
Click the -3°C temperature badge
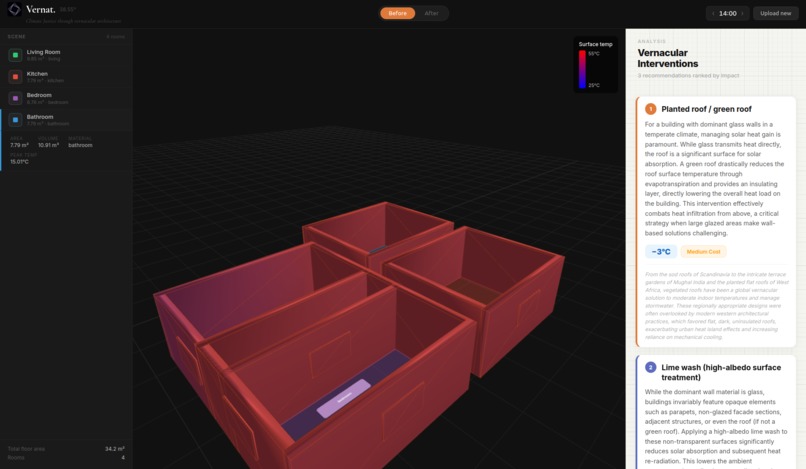click(x=661, y=251)
